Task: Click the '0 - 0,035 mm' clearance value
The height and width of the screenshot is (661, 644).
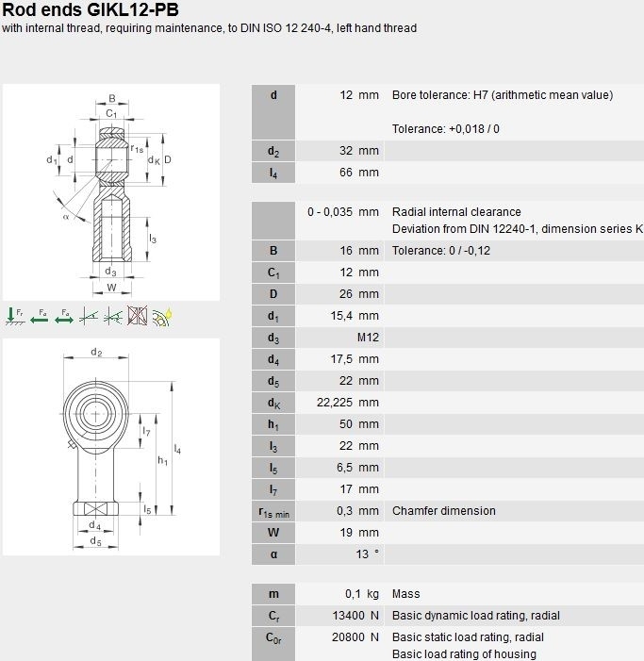Action: (343, 212)
